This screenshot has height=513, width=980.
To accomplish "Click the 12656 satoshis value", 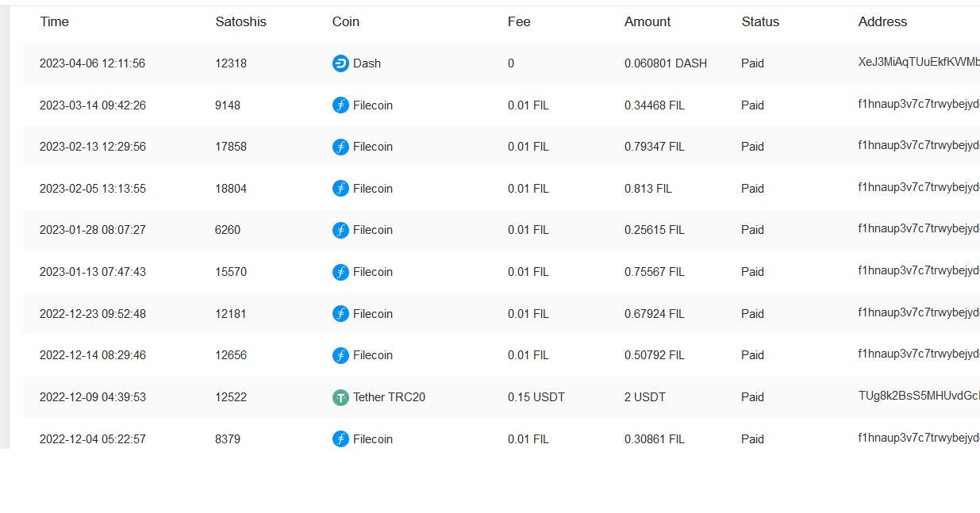I will 231,355.
